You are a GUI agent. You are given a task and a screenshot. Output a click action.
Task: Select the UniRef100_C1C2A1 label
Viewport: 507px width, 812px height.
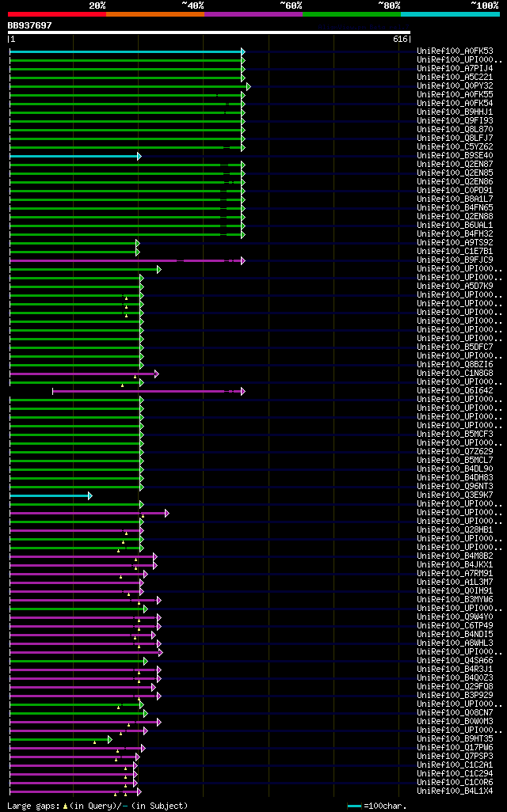pyautogui.click(x=456, y=765)
